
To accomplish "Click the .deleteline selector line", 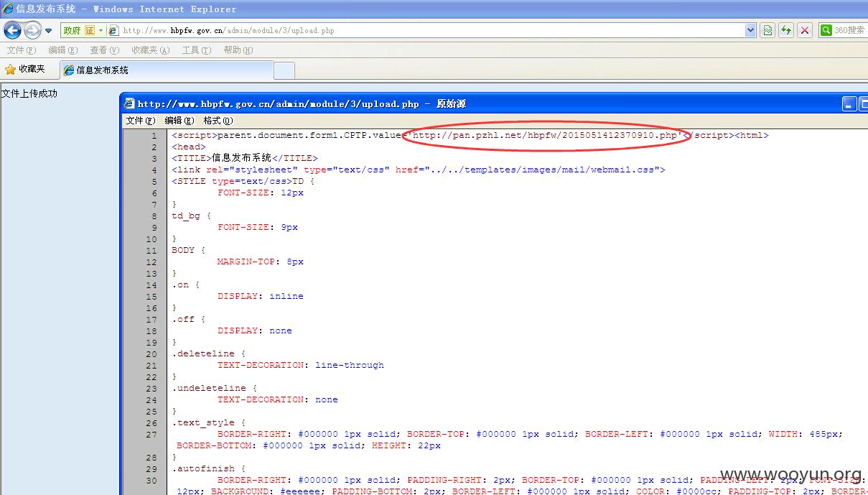I will [x=208, y=353].
